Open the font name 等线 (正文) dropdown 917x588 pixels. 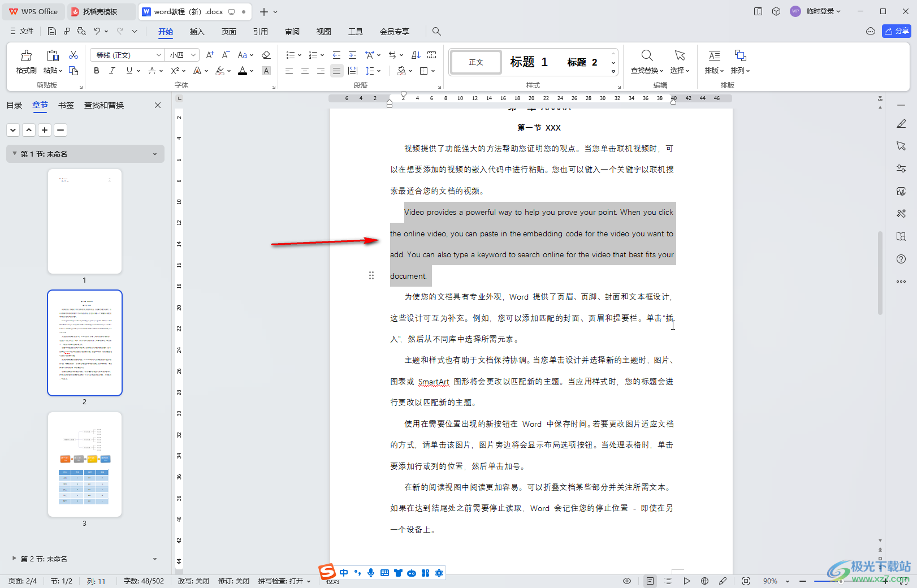tap(159, 55)
